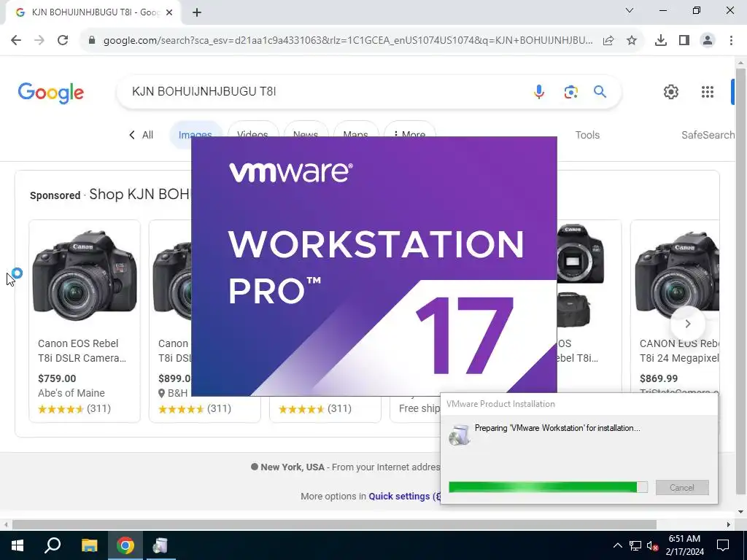Reload the Google search page
The width and height of the screenshot is (747, 560).
63,41
